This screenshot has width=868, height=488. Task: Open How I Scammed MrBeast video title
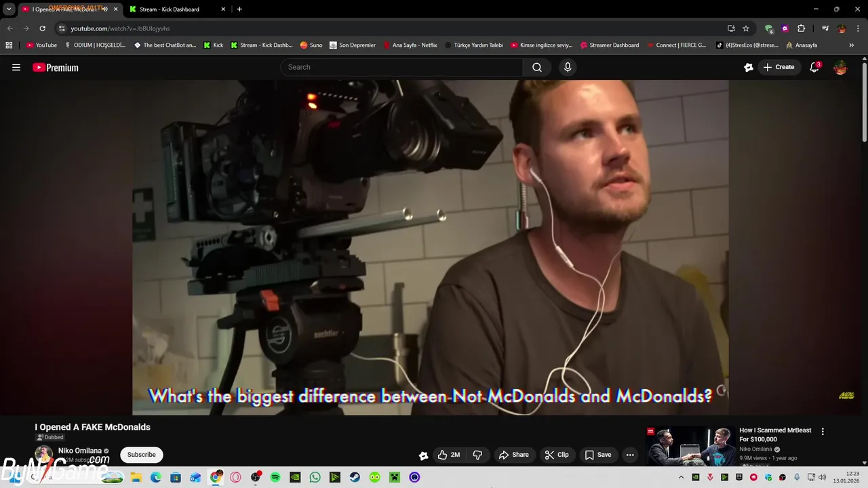point(775,434)
